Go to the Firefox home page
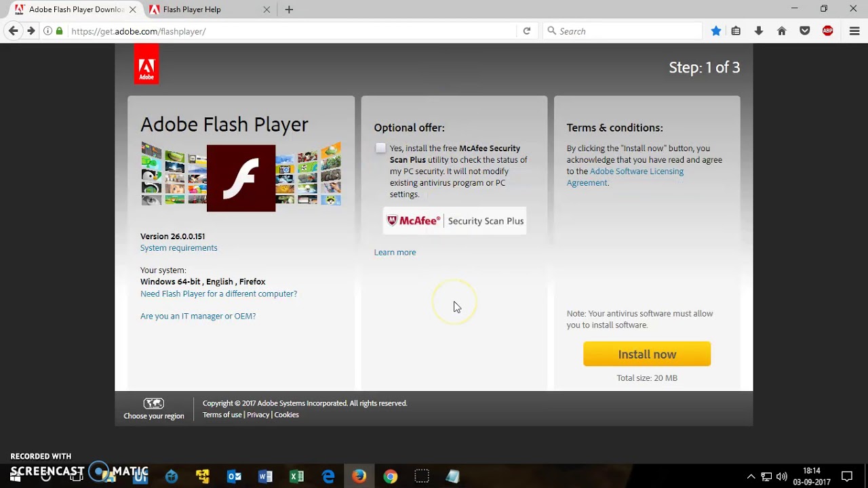Image resolution: width=868 pixels, height=488 pixels. click(x=782, y=31)
